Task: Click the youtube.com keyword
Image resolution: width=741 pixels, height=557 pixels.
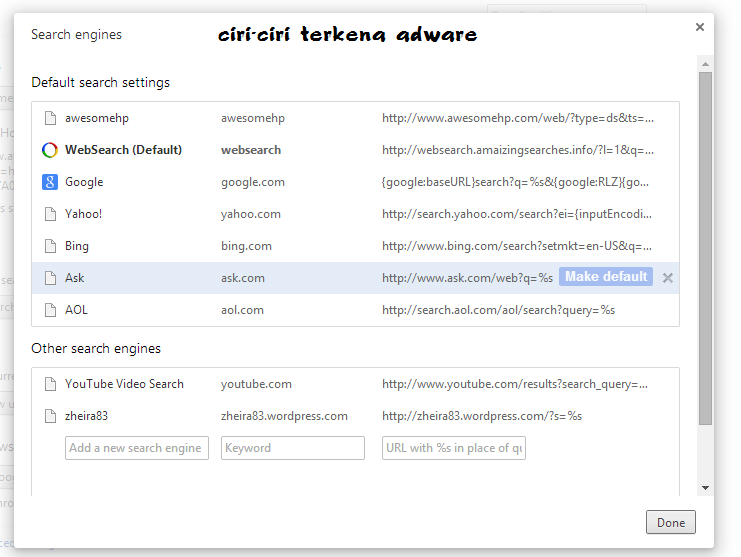Action: coord(256,384)
